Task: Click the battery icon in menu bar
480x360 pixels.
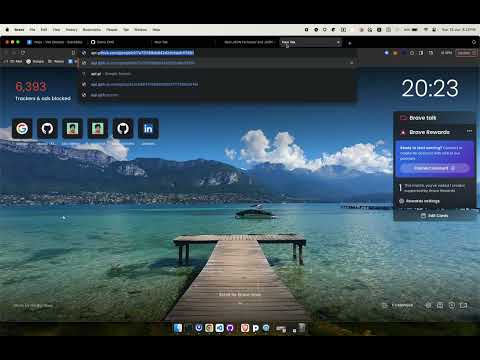Action: coord(415,30)
